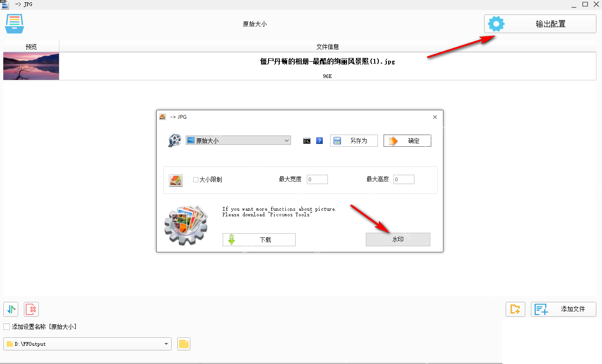Click the 添加文件 add file button

click(564, 309)
